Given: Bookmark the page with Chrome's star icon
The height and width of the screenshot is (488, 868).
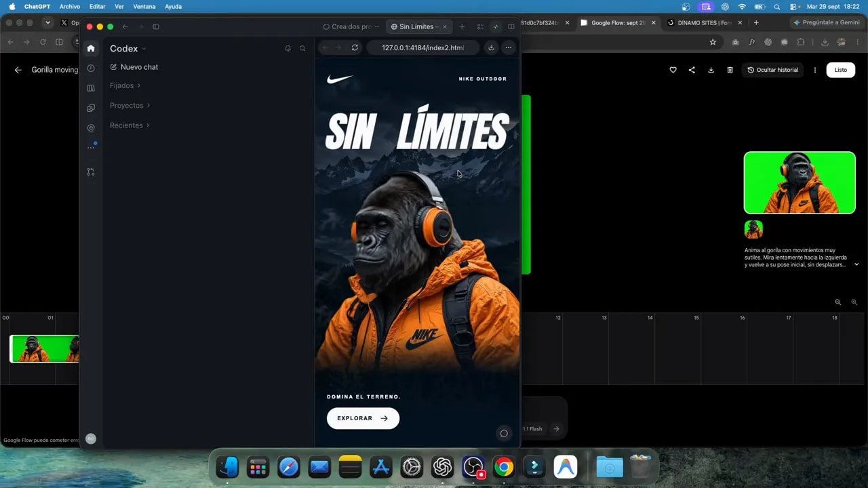Looking at the screenshot, I should click(x=713, y=42).
